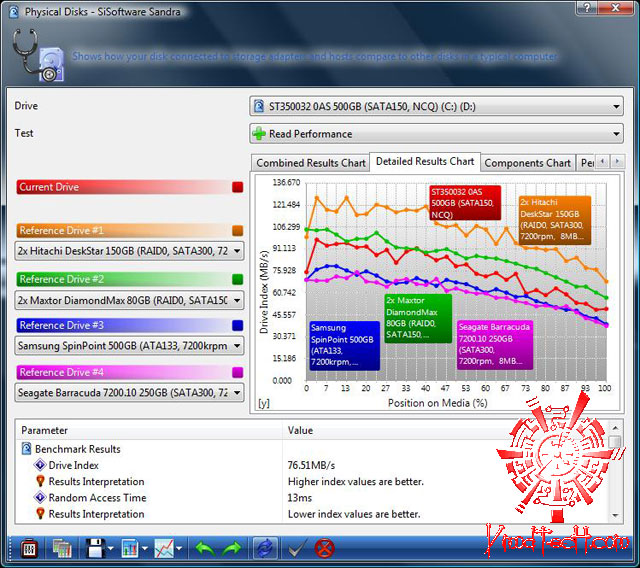Click the [y] axis toggle label

(x=264, y=403)
